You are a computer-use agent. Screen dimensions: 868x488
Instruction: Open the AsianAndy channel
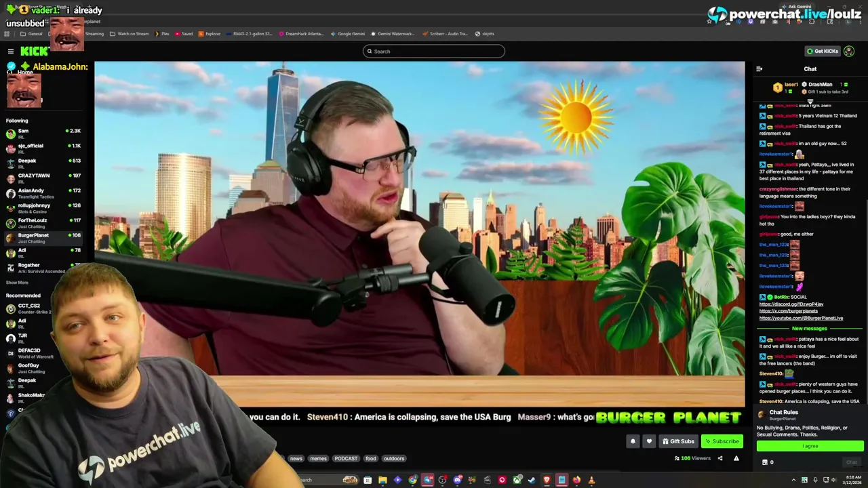tap(43, 193)
